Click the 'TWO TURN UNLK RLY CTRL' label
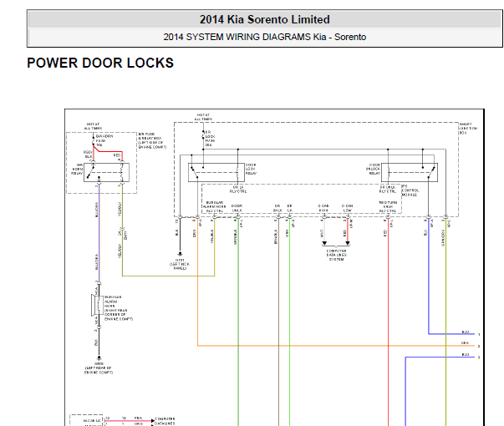 point(388,206)
